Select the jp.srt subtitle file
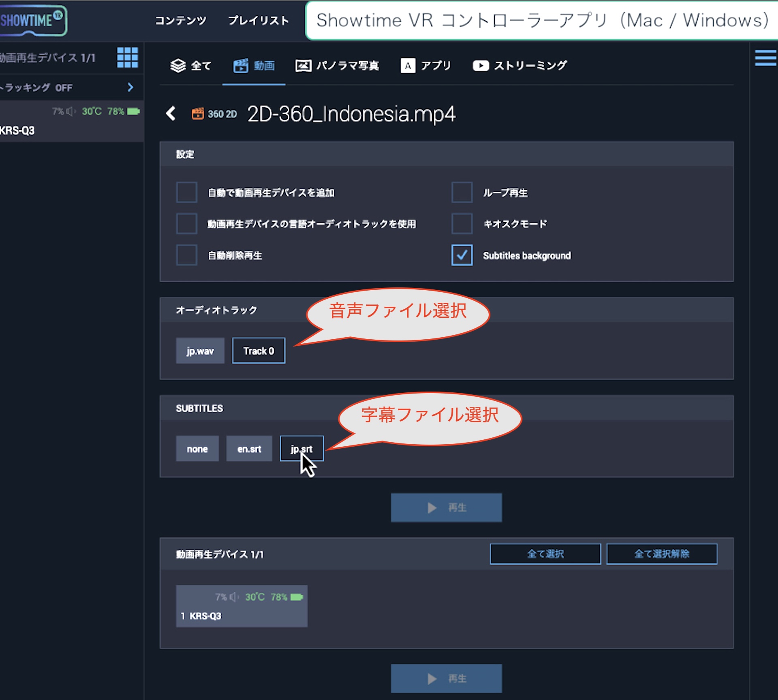Screen dimensions: 778x700 tap(302, 449)
